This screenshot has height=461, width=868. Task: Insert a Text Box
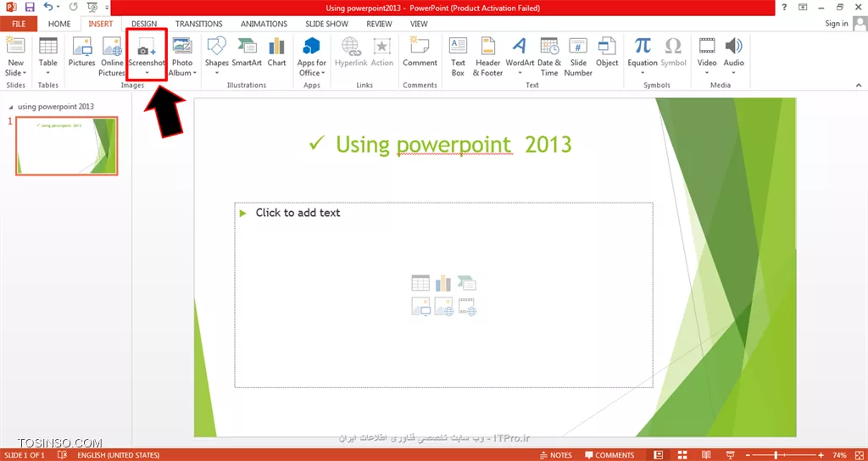click(458, 57)
